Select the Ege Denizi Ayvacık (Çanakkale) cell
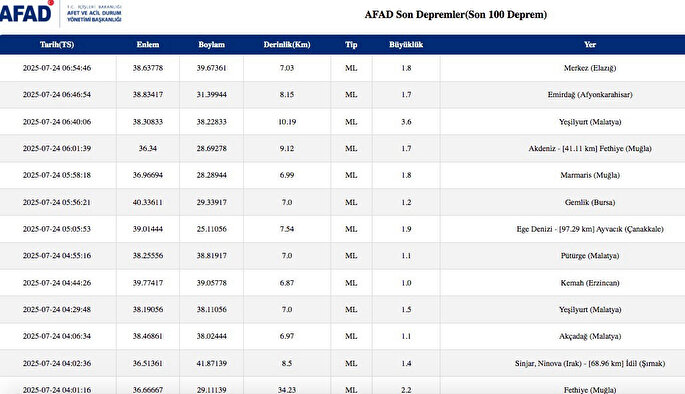The image size is (685, 394). [x=590, y=229]
